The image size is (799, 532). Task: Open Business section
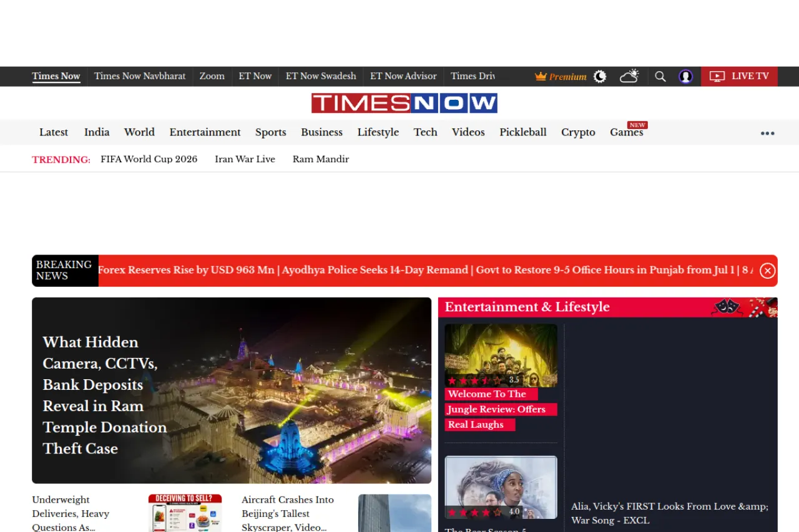[x=321, y=132]
